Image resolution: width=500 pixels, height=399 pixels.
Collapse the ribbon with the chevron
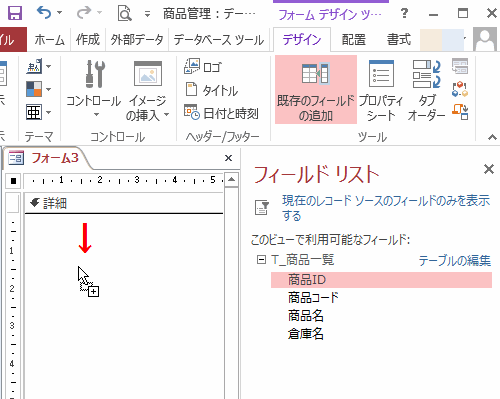[x=492, y=137]
